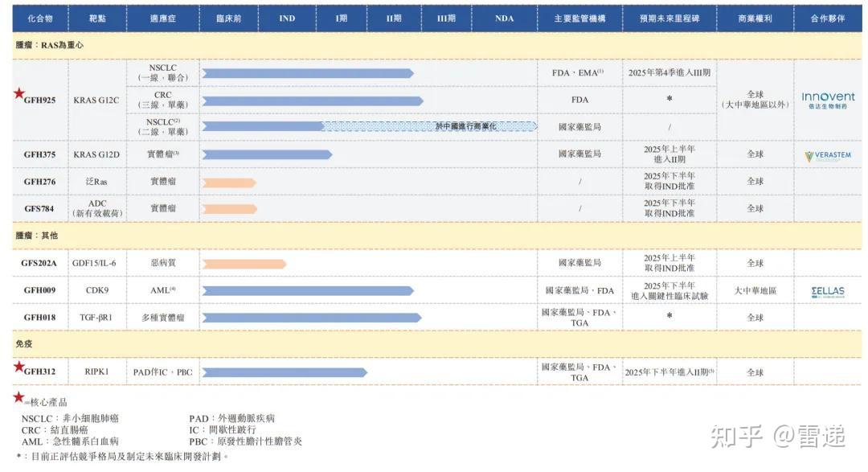Select the red star legend marker for 核心產品
Screen dimensions: 868x472
point(18,400)
